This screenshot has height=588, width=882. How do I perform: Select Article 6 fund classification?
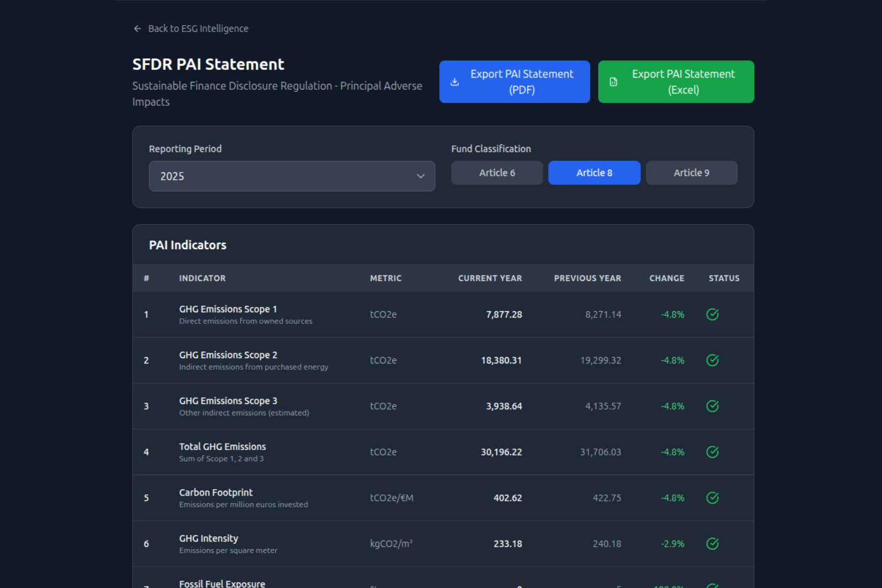[x=497, y=173]
